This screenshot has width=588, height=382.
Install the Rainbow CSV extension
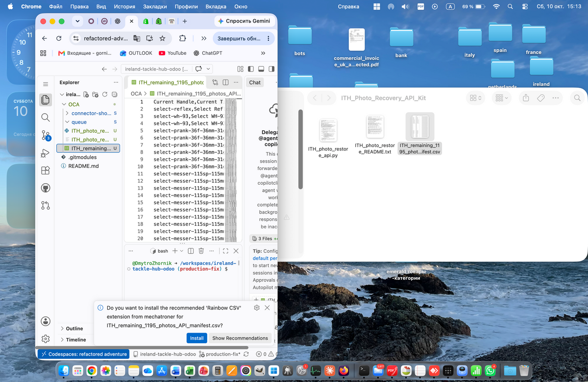click(x=197, y=338)
